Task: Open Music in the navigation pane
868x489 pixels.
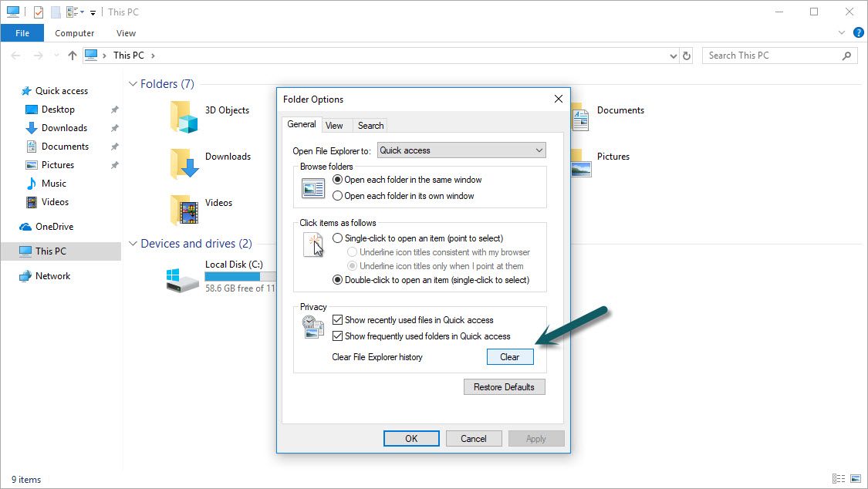Action: [x=54, y=184]
